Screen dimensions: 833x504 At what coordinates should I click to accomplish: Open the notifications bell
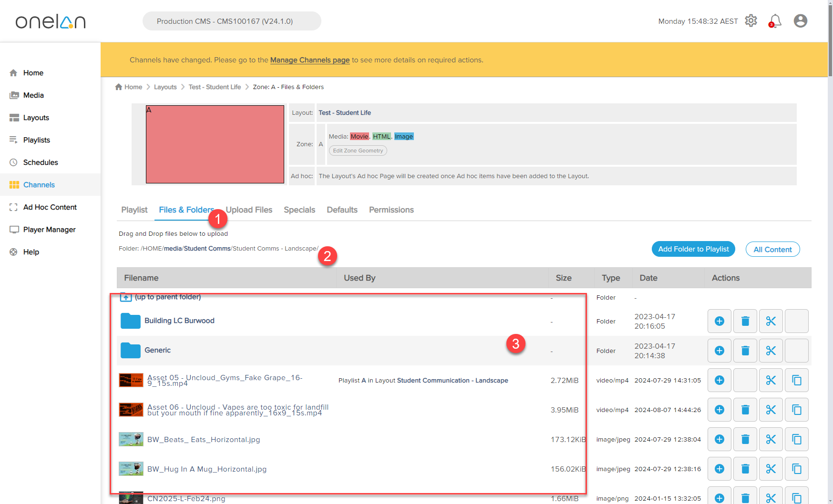pyautogui.click(x=775, y=21)
